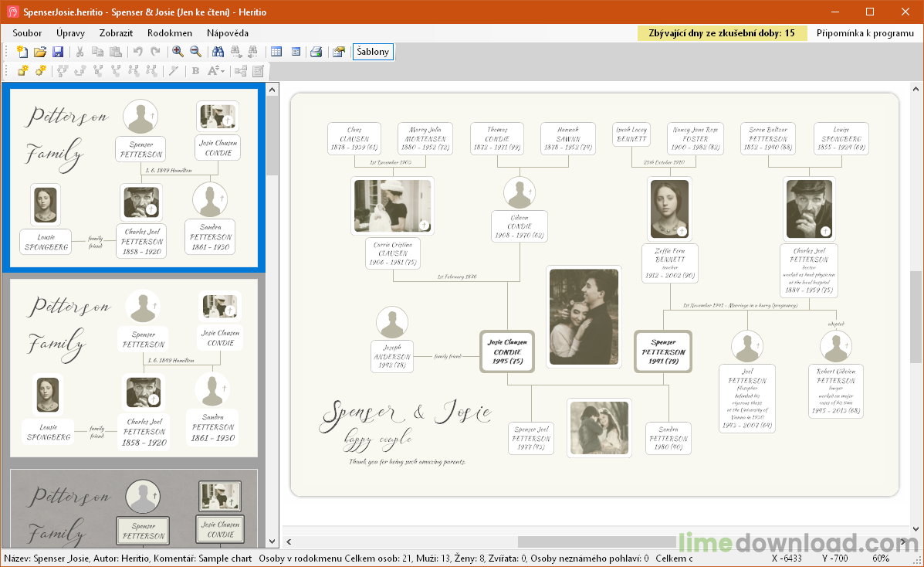Select Josie Clausen Condie person box
Image resolution: width=924 pixels, height=567 pixels.
point(507,351)
